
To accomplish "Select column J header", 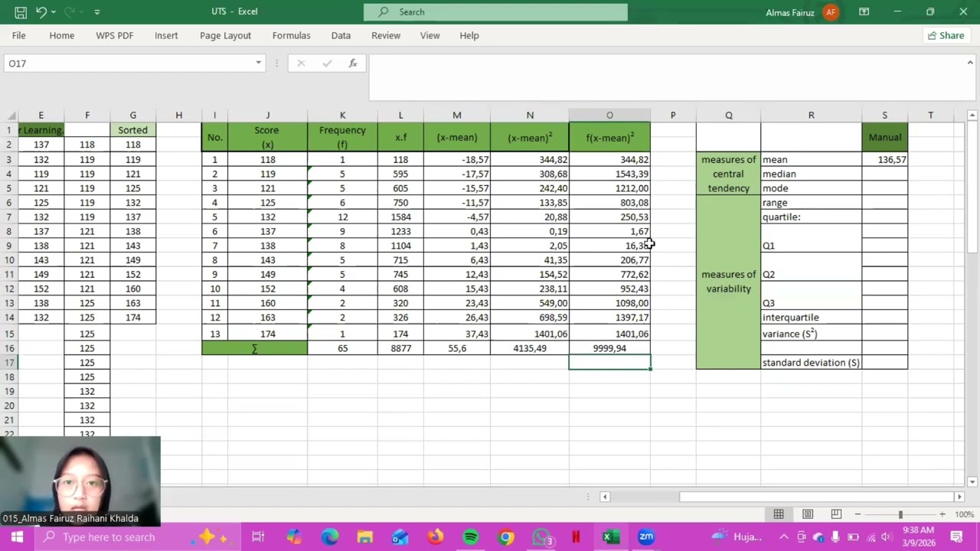I will pos(267,116).
